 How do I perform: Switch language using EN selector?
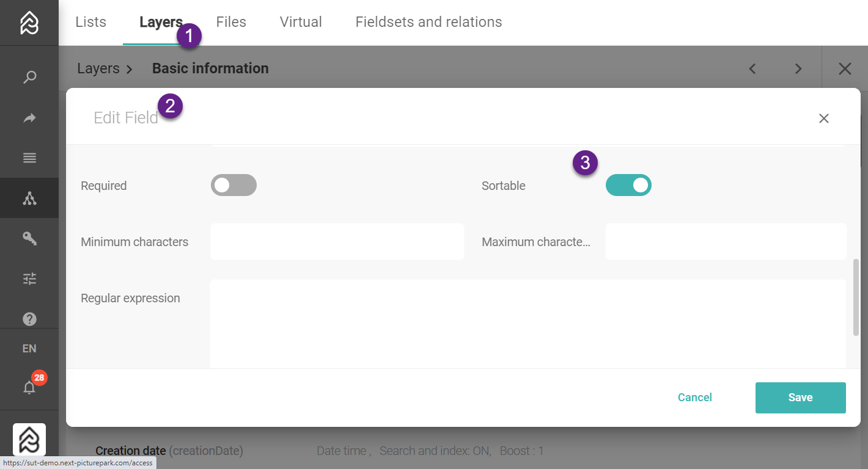pos(29,349)
